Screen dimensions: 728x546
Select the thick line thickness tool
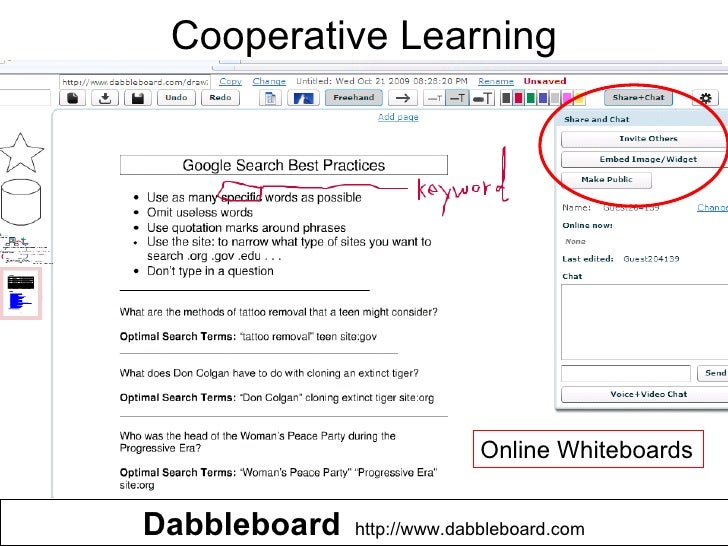(482, 98)
